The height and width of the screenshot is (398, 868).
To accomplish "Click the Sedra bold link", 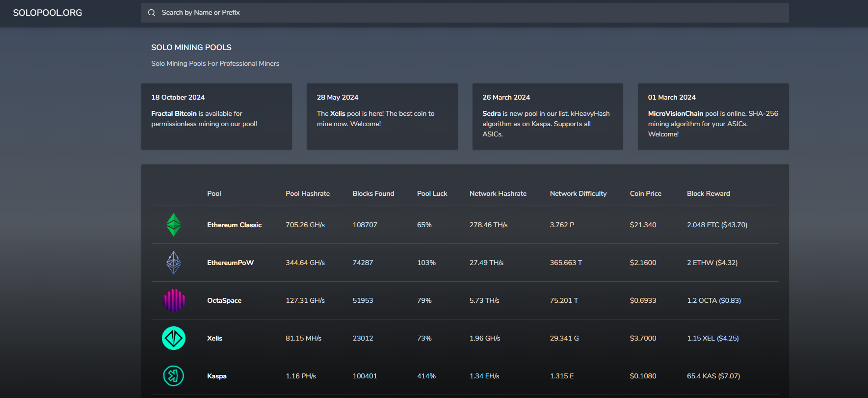I will coord(491,113).
